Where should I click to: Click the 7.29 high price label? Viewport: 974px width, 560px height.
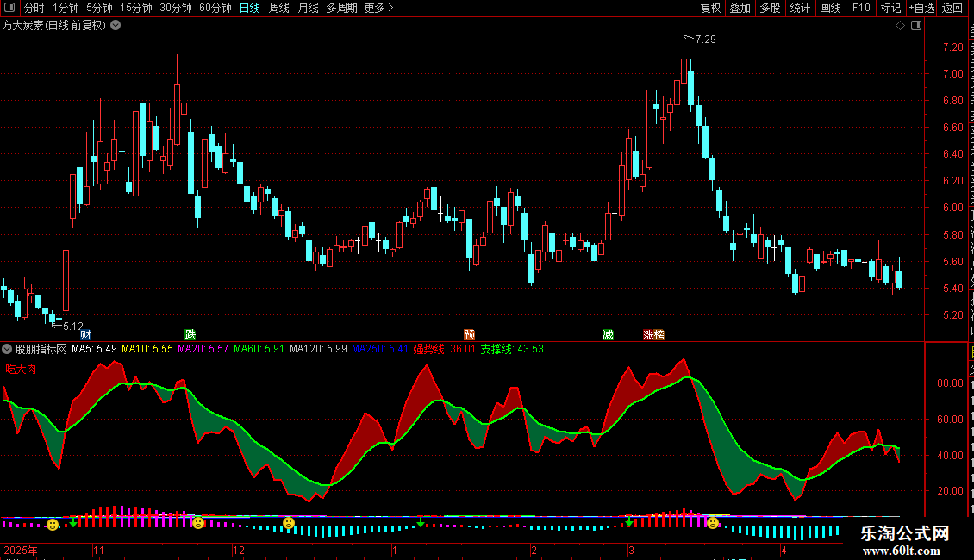coord(706,39)
